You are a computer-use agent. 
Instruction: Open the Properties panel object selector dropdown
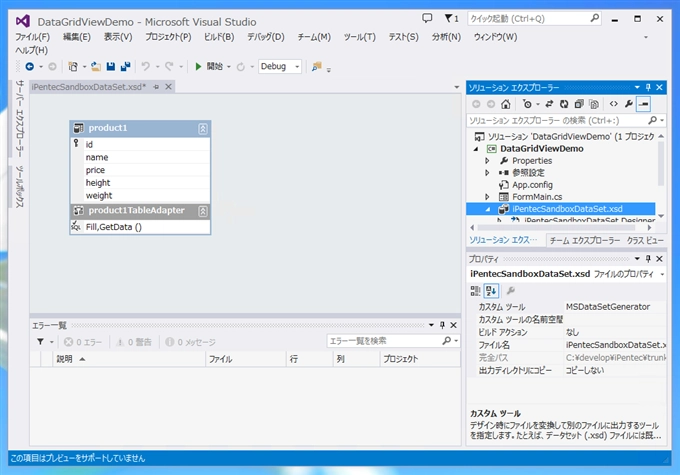coord(662,274)
